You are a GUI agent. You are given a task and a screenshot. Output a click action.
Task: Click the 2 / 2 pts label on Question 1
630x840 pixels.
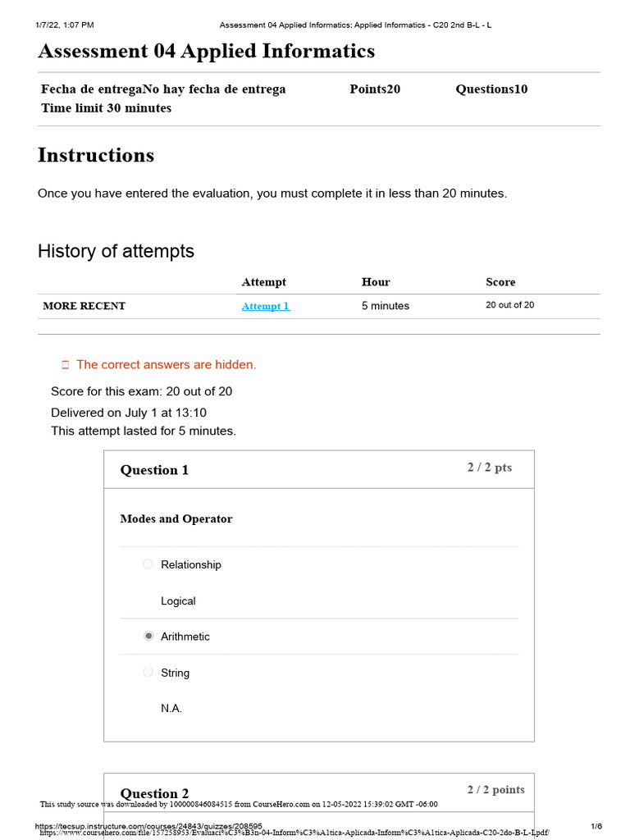pyautogui.click(x=490, y=467)
